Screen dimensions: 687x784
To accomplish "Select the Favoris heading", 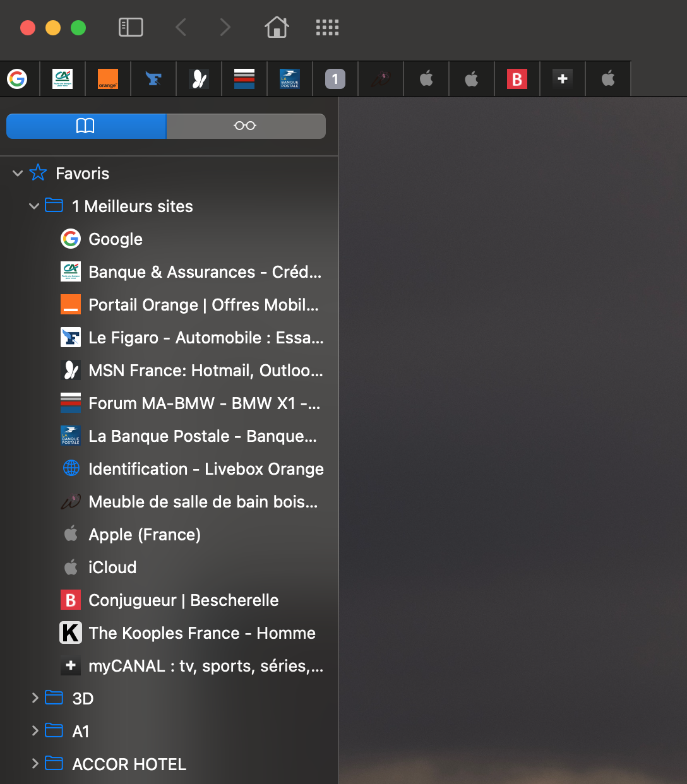I will [82, 174].
